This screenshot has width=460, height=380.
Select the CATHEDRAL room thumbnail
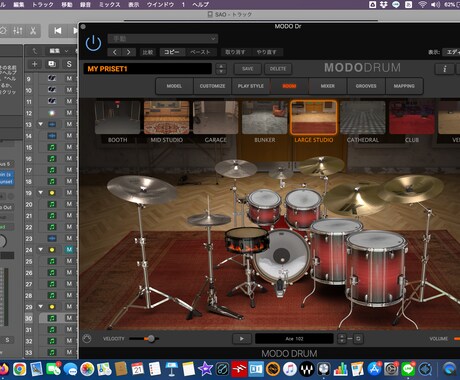(363, 118)
